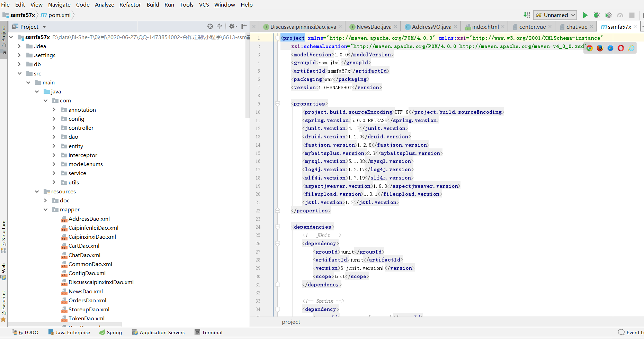Open the VCS menu
The width and height of the screenshot is (644, 339).
pyautogui.click(x=204, y=4)
